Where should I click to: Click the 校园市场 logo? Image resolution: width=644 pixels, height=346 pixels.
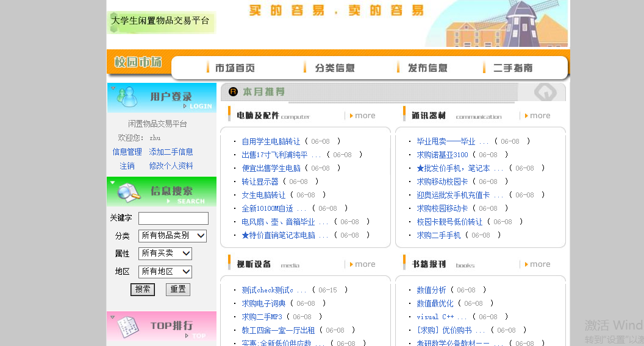(138, 62)
